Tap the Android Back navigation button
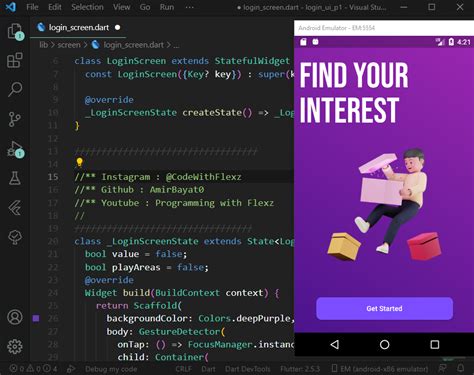 click(x=335, y=344)
